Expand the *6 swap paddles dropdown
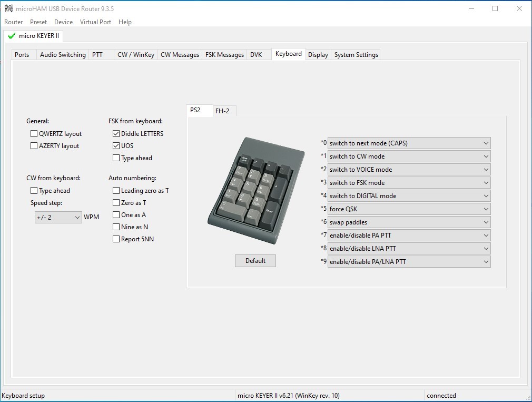Screen dimensions: 532x402 coord(409,222)
